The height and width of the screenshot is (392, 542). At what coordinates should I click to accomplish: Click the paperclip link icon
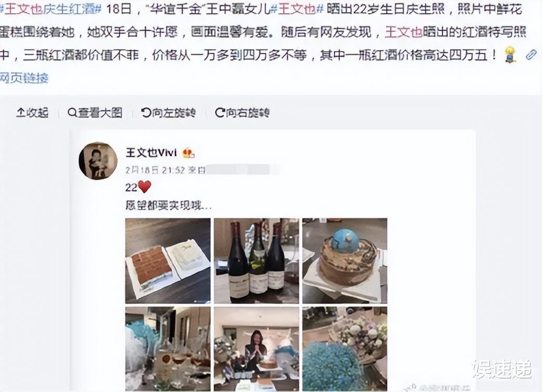tap(531, 54)
